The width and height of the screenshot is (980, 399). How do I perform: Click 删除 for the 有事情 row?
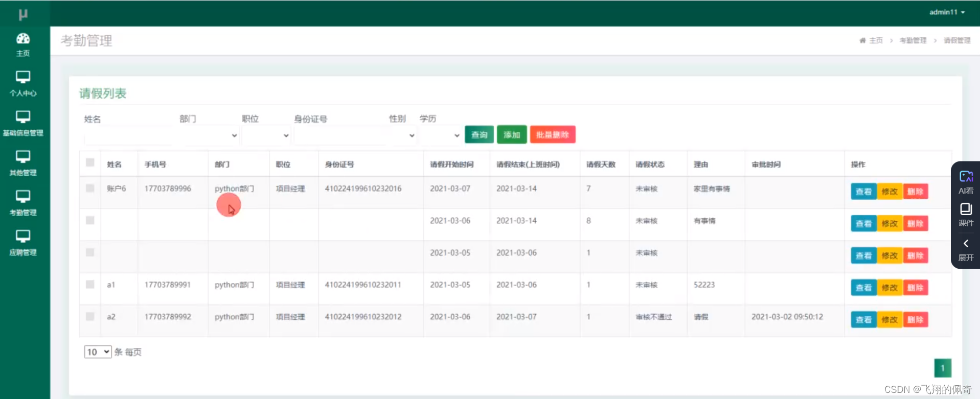[915, 224]
